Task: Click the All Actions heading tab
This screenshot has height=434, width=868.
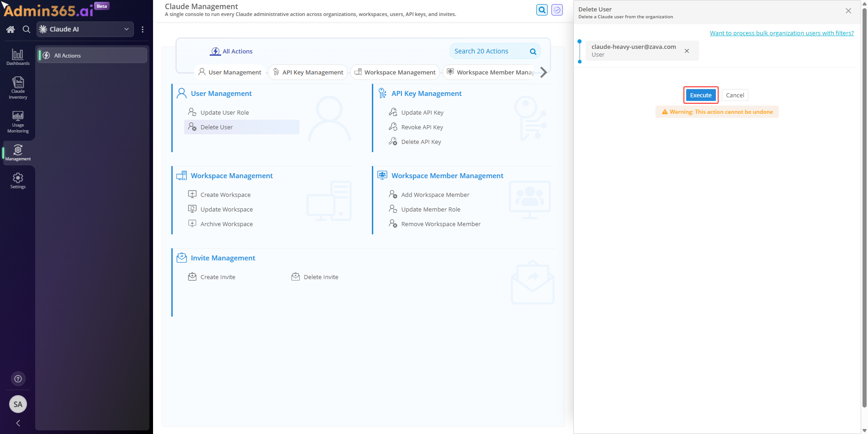Action: point(232,51)
